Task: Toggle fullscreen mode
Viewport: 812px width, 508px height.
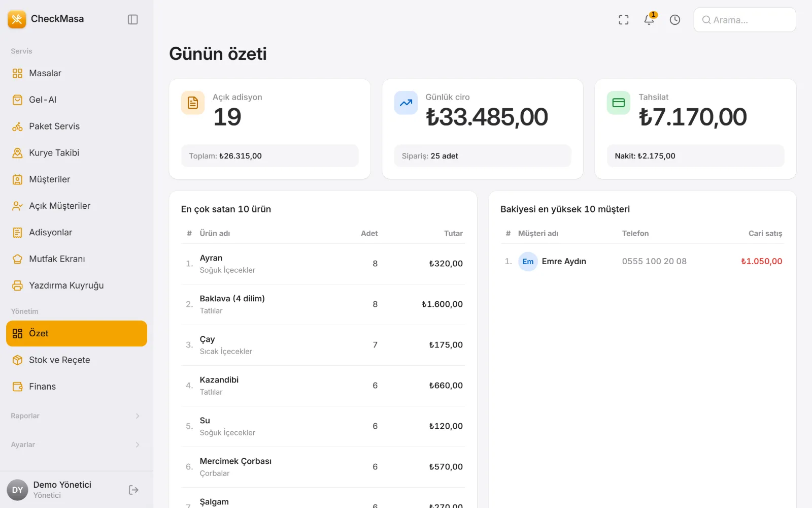Action: 624,20
